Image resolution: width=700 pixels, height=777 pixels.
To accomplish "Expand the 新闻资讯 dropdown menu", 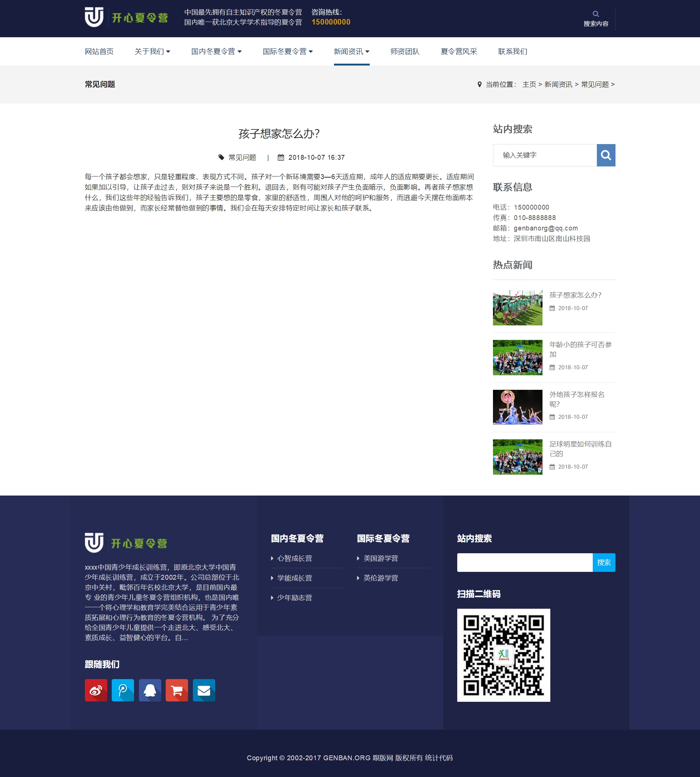I will point(351,51).
